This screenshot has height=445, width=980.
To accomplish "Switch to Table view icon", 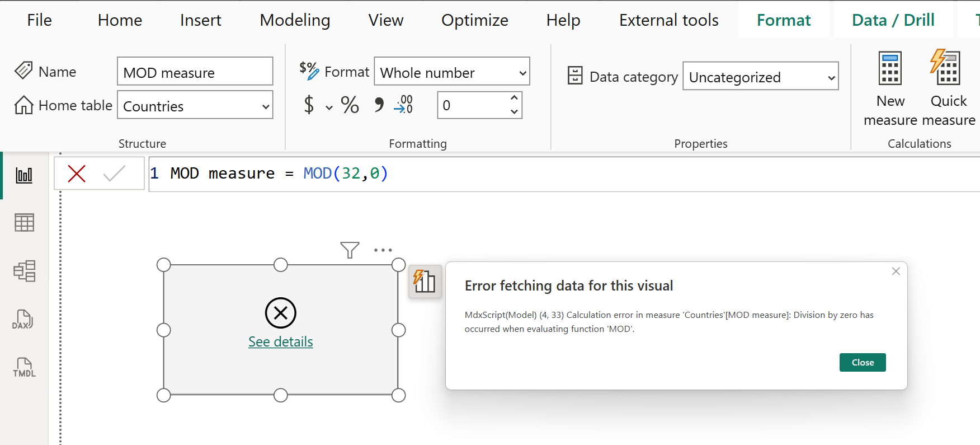I will [24, 223].
